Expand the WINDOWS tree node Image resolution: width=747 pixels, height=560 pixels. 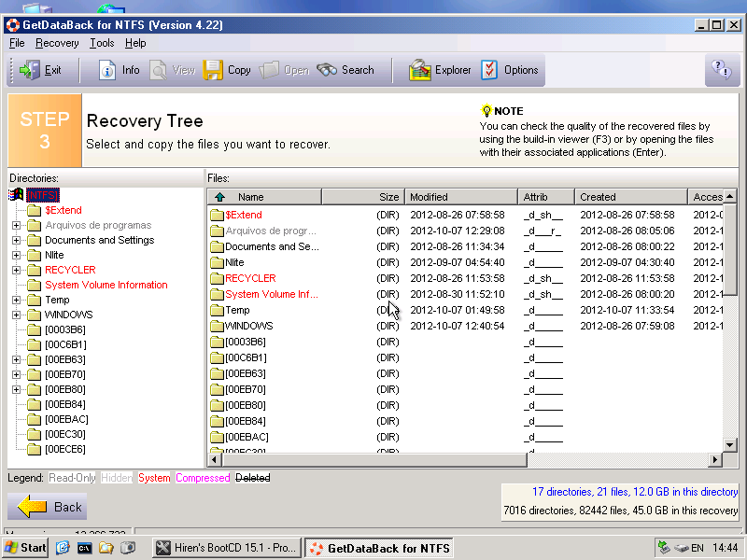(16, 315)
